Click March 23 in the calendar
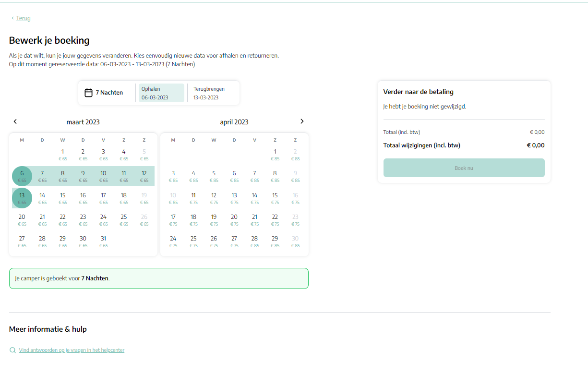The width and height of the screenshot is (588, 373). point(83,220)
